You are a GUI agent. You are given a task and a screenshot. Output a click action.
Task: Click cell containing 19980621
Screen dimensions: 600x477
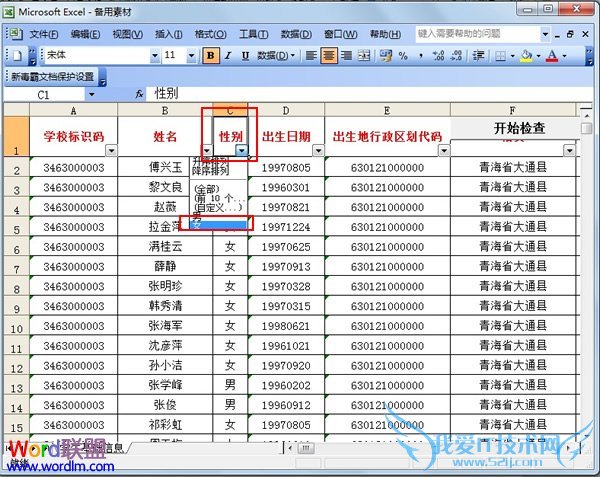(x=286, y=326)
